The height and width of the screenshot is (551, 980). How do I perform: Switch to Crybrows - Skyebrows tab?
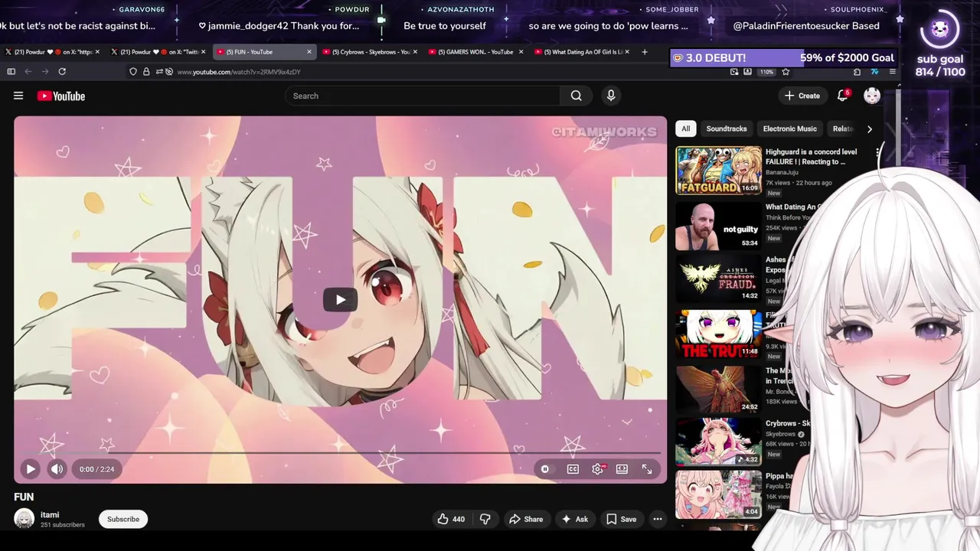(371, 52)
